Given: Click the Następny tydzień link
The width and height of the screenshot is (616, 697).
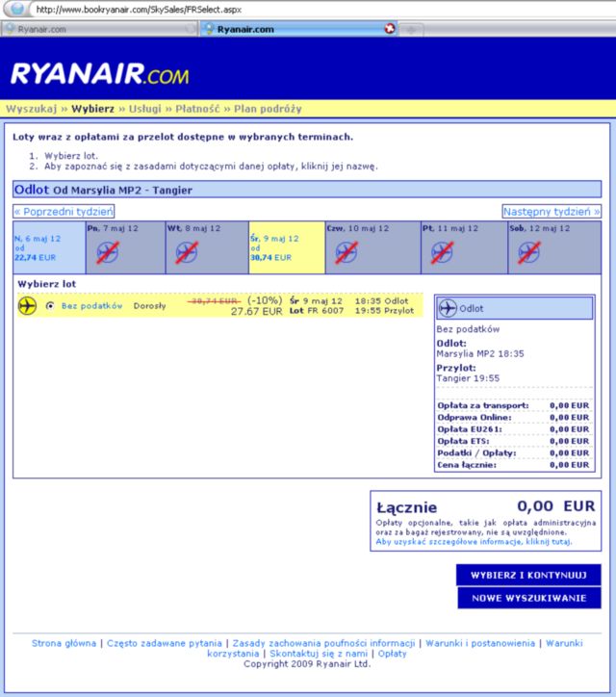Looking at the screenshot, I should point(552,212).
